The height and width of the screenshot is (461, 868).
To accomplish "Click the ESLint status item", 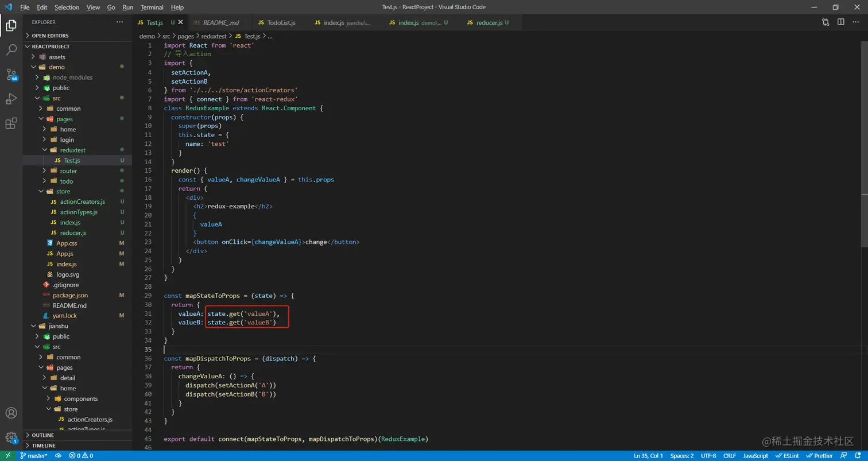I will pyautogui.click(x=786, y=456).
